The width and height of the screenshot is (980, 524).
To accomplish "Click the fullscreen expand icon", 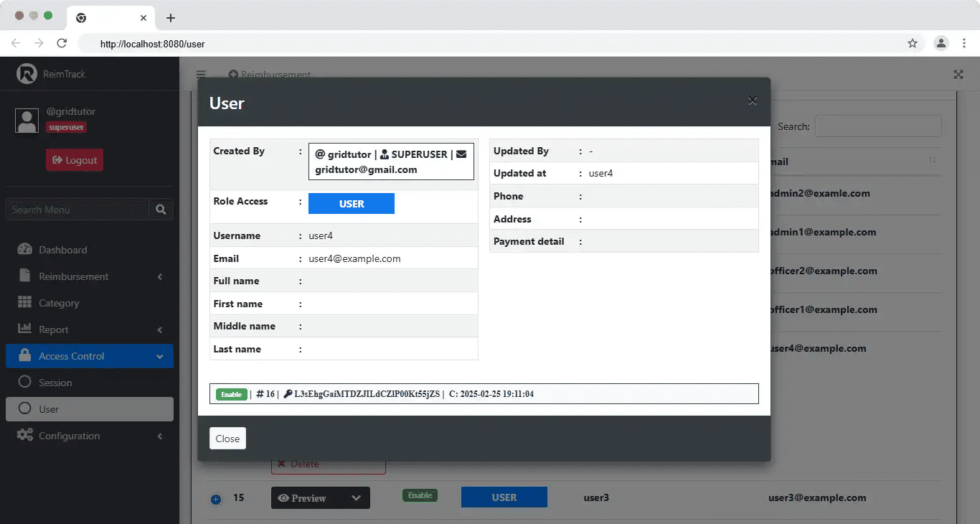I will (x=958, y=75).
